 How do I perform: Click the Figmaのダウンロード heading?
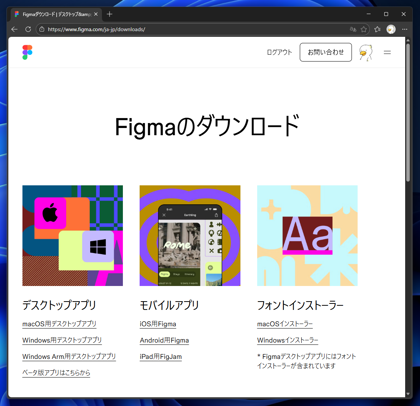[207, 126]
